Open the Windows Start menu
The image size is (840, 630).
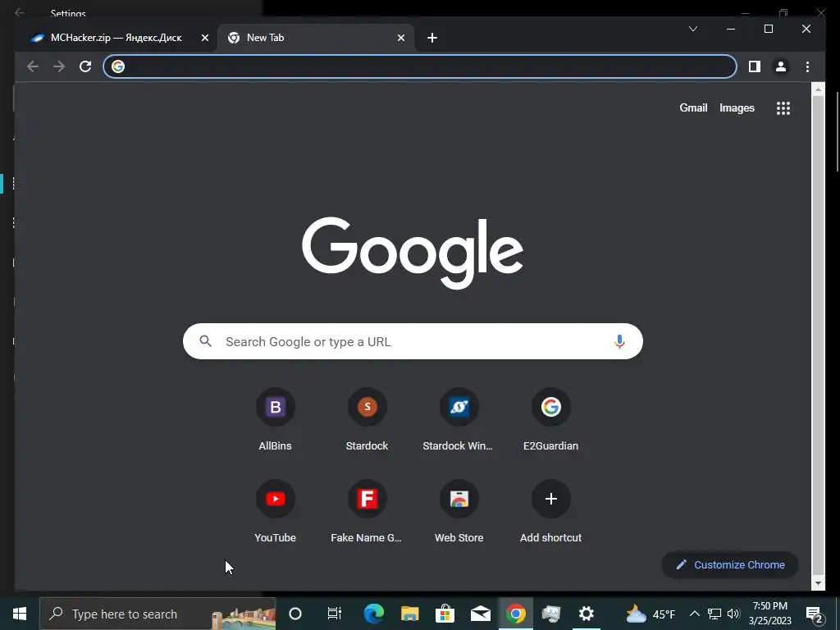tap(20, 614)
